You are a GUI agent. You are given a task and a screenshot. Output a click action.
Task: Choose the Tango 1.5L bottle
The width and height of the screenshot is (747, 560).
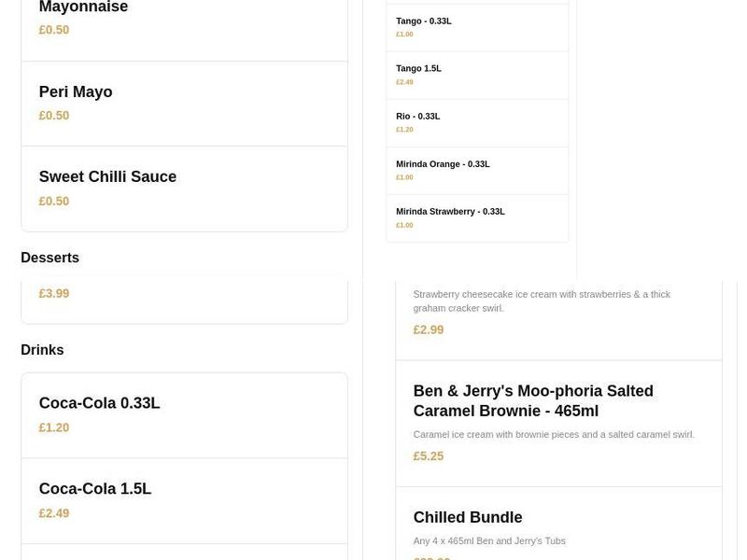click(477, 74)
